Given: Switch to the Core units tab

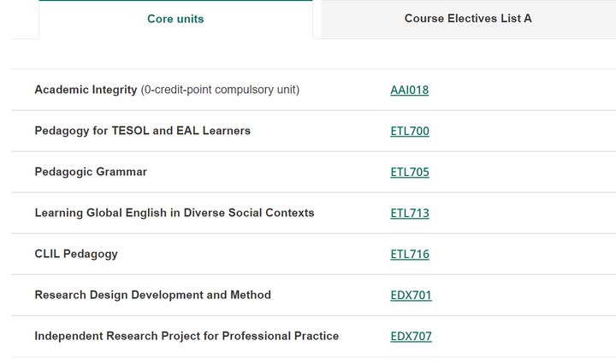Looking at the screenshot, I should [175, 19].
